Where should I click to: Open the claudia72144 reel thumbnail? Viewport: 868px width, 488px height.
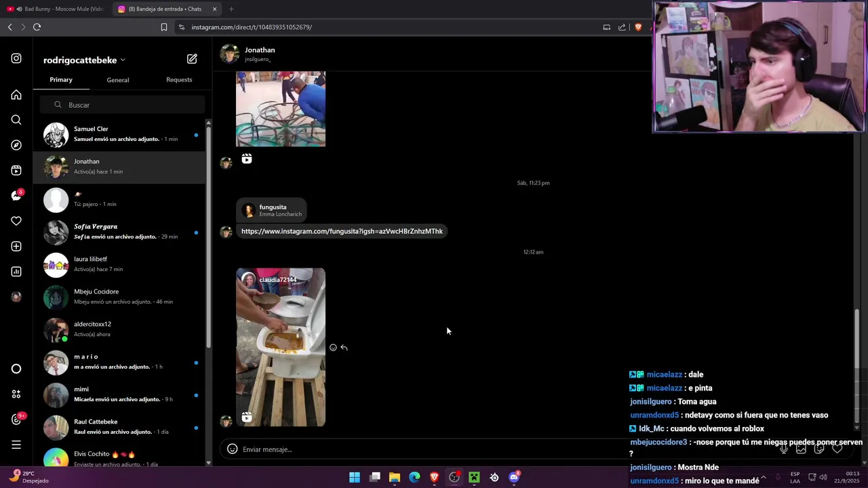tap(281, 347)
